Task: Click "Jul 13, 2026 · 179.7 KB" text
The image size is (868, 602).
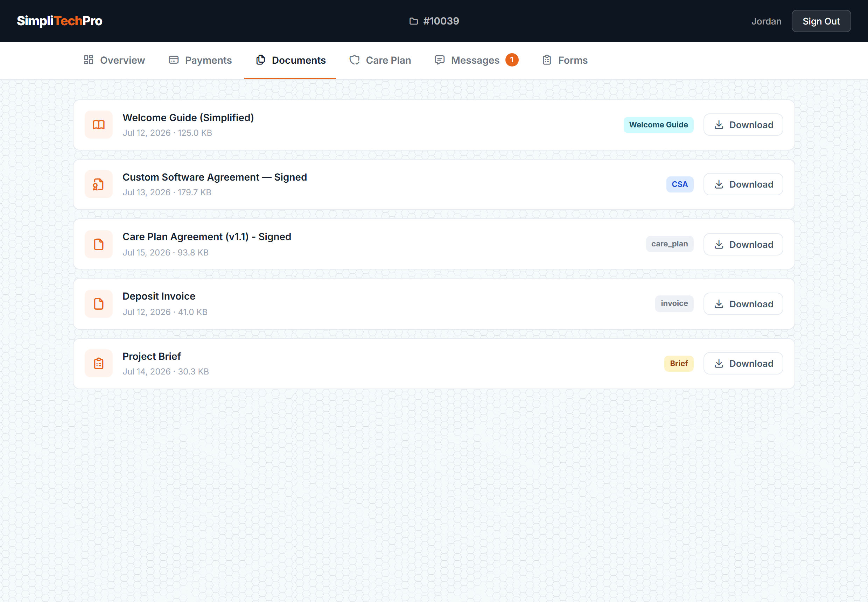Action: [x=167, y=192]
